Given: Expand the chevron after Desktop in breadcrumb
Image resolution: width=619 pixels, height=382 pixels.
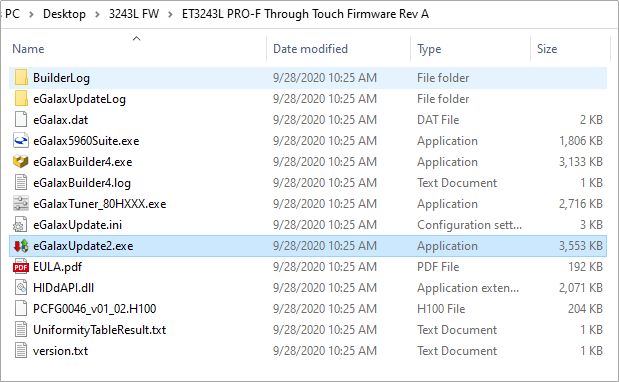Looking at the screenshot, I should click(97, 14).
